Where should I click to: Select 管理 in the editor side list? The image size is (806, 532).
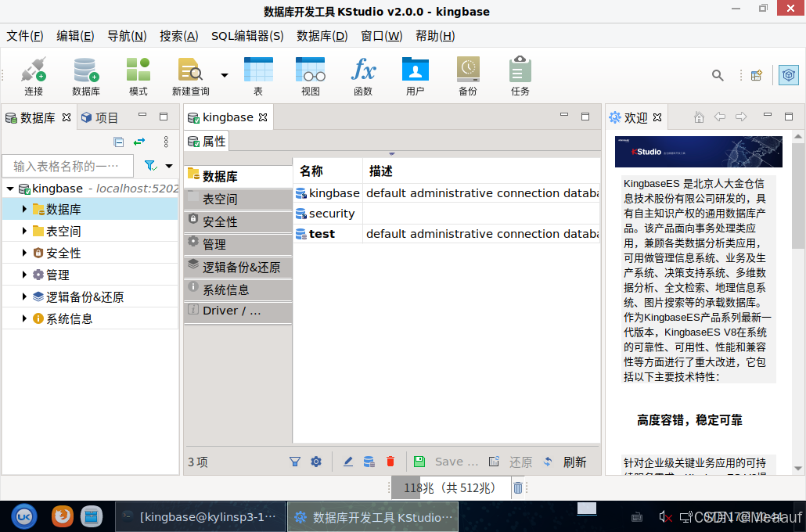coord(238,244)
